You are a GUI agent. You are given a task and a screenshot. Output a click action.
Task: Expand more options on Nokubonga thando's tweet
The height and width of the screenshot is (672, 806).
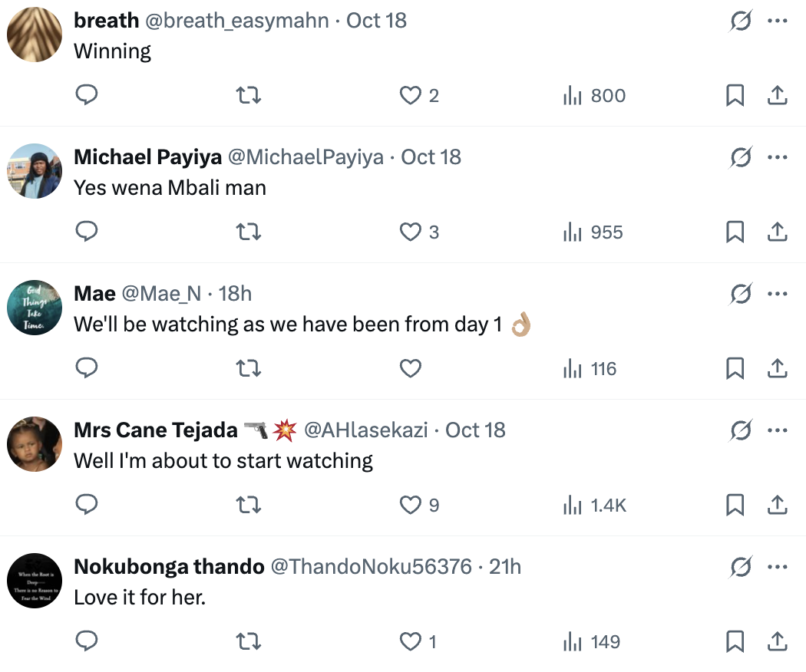(778, 567)
